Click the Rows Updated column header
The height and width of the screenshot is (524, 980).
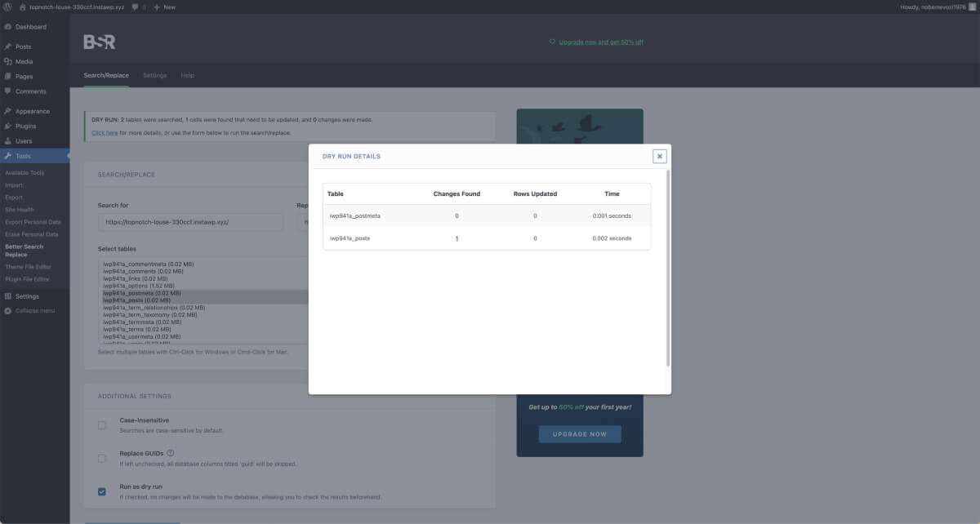(535, 193)
